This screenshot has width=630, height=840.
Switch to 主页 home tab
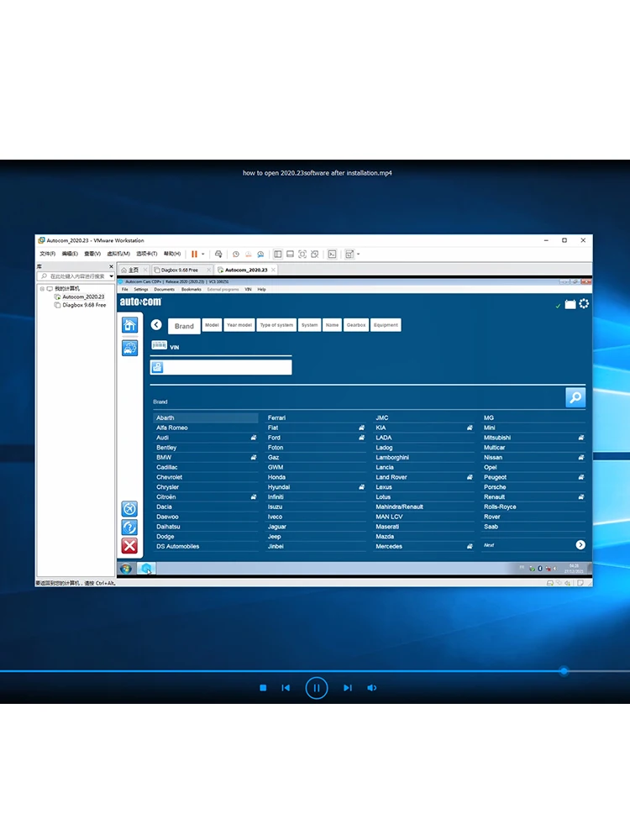tap(134, 270)
